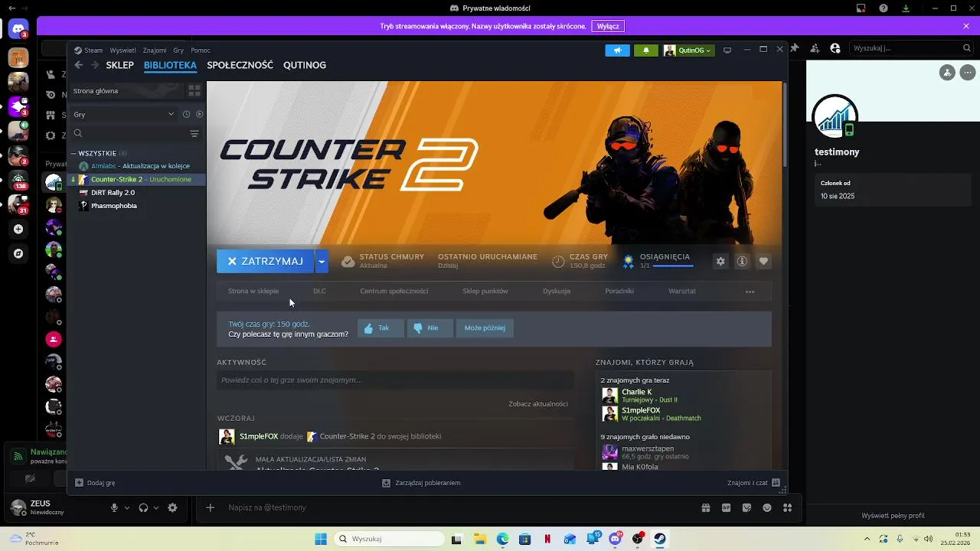Go back with Steam back arrow
This screenshot has width=980, height=551.
[78, 65]
